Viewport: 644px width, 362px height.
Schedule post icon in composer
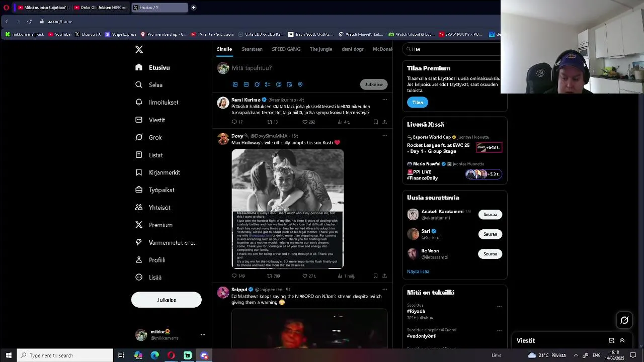click(x=289, y=84)
